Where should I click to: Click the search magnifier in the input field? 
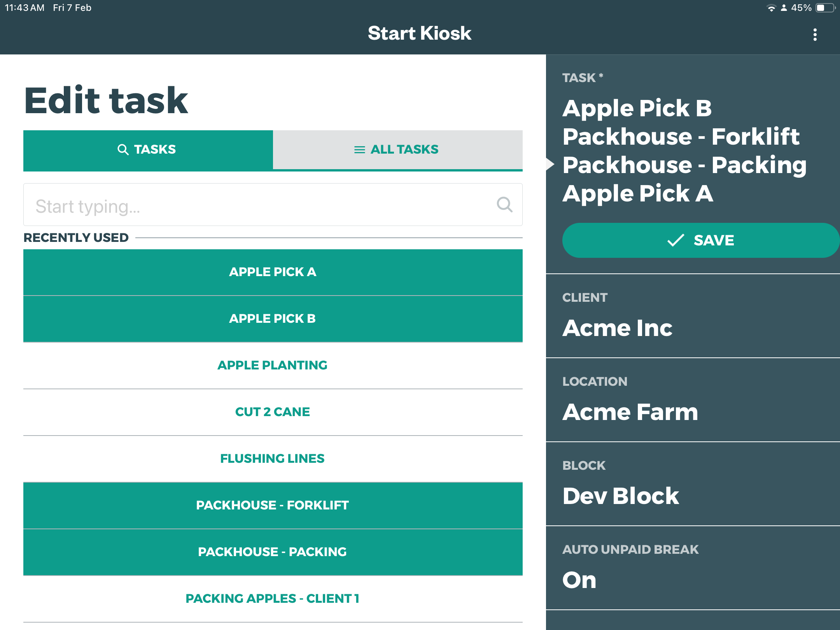[x=504, y=204]
